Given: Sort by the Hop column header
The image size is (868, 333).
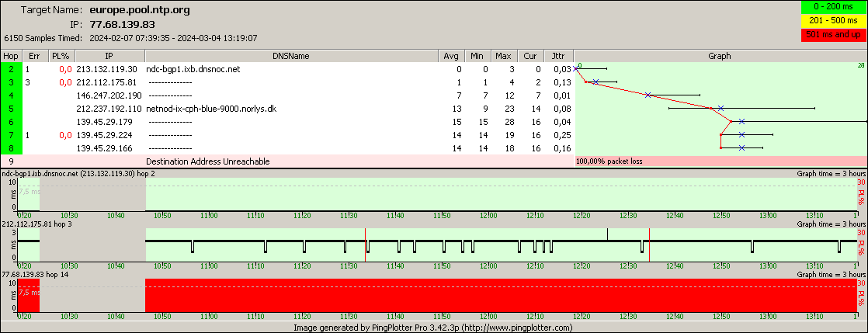Looking at the screenshot, I should click(11, 56).
